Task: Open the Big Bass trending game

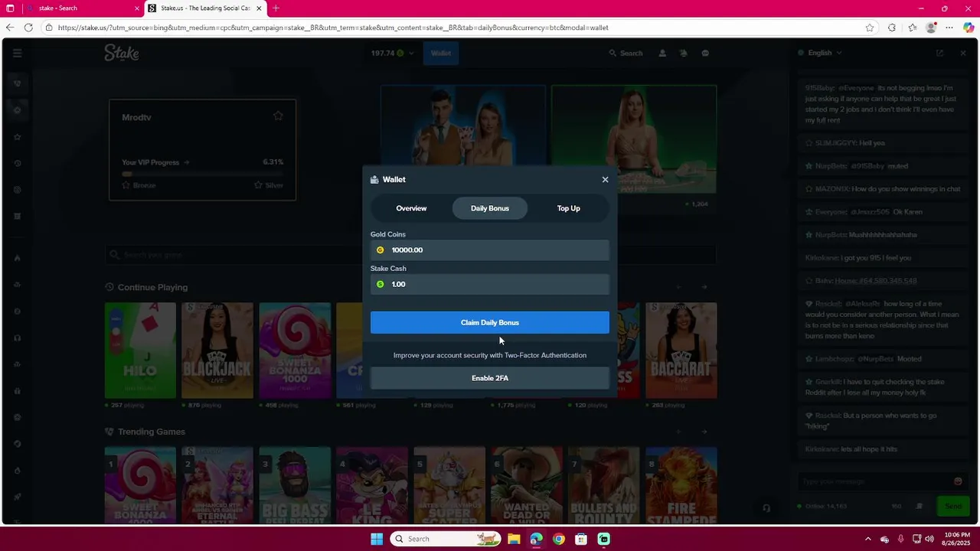Action: (295, 485)
